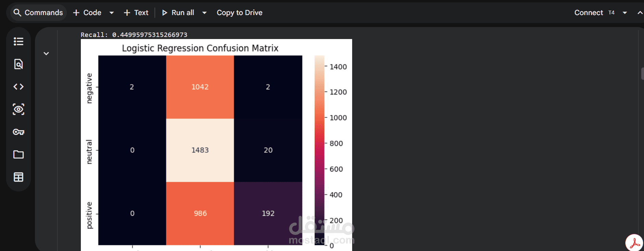Open the Data table explorer panel
Viewport: 644px width, 251px height.
18,177
